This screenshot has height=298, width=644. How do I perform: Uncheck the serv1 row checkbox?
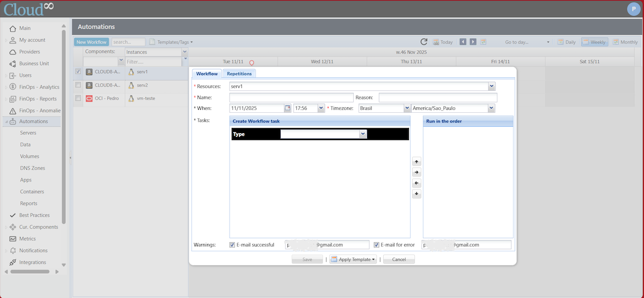click(78, 71)
